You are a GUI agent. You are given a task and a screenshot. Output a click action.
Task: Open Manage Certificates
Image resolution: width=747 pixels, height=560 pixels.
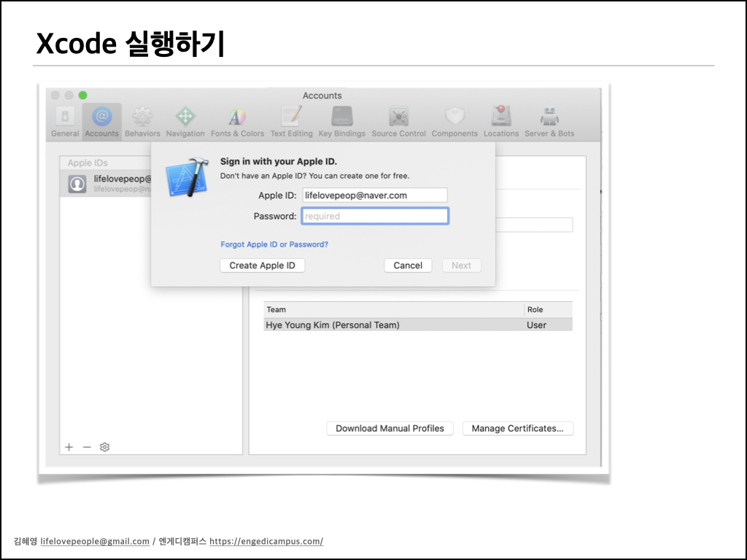517,428
